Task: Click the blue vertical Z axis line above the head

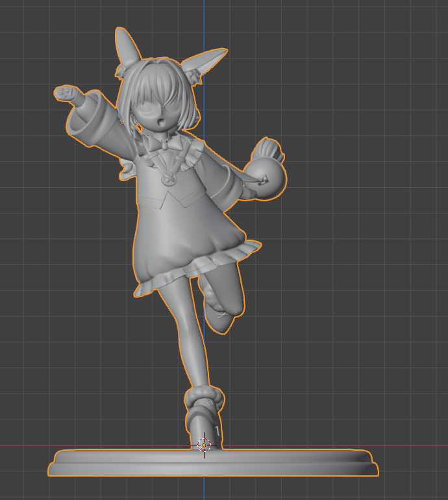Action: (x=204, y=19)
